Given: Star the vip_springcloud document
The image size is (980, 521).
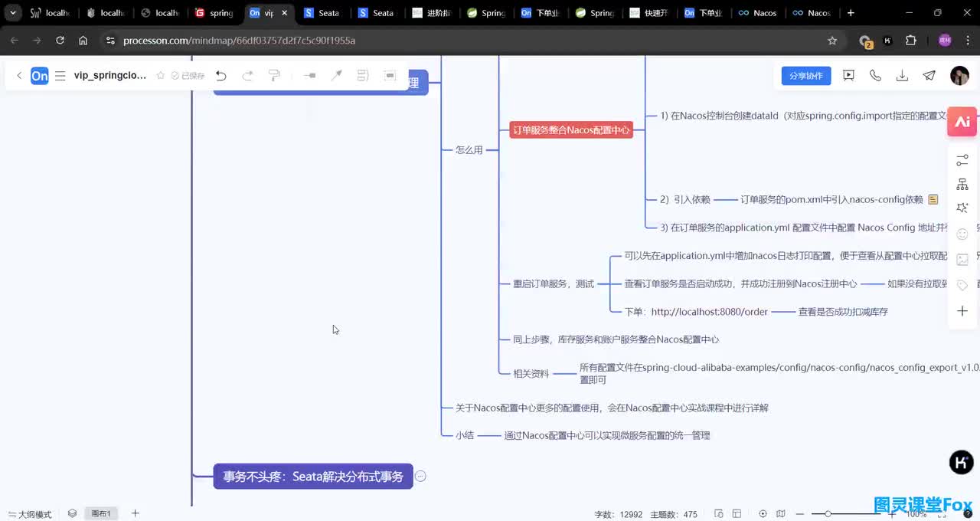Looking at the screenshot, I should [x=161, y=76].
